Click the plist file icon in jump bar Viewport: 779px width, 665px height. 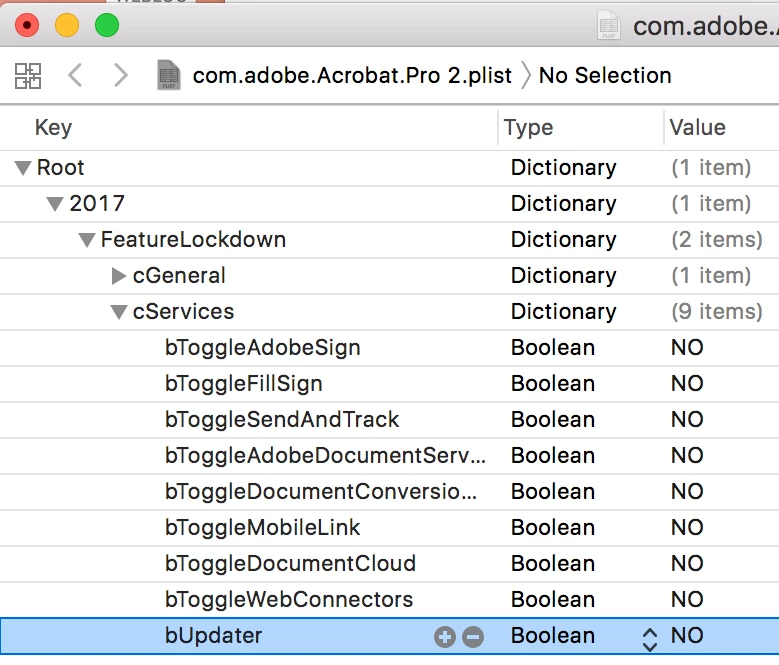169,75
